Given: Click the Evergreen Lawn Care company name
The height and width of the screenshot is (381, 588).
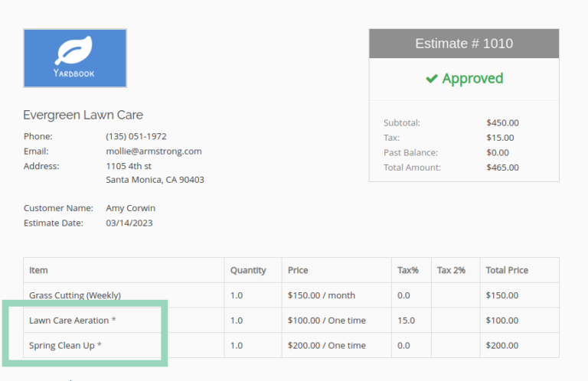Looking at the screenshot, I should pos(83,116).
